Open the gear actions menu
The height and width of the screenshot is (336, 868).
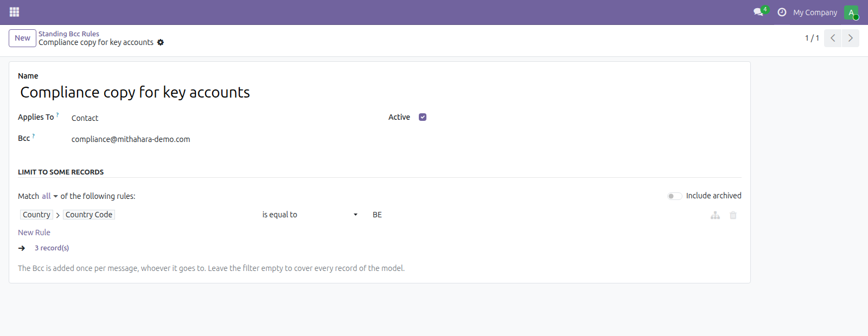click(161, 42)
